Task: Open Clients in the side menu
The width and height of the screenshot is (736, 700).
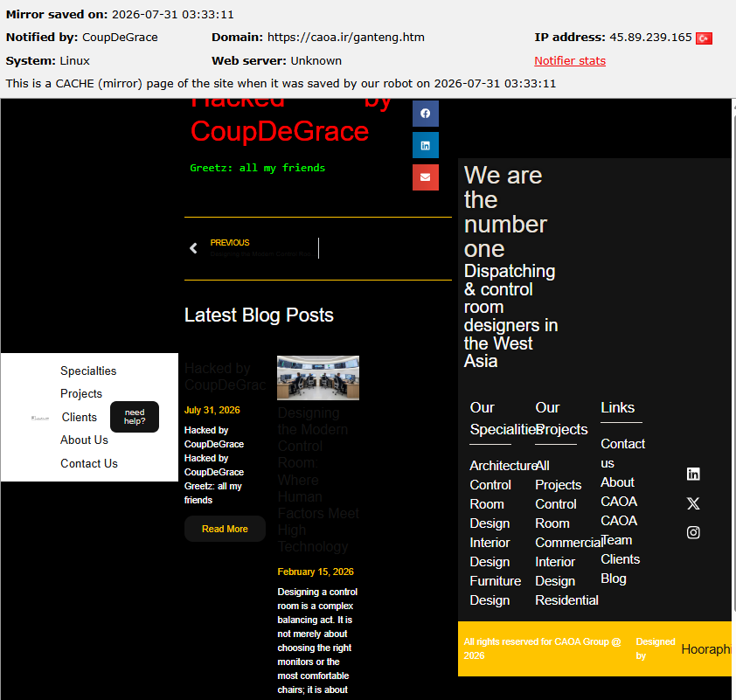Action: pos(80,417)
